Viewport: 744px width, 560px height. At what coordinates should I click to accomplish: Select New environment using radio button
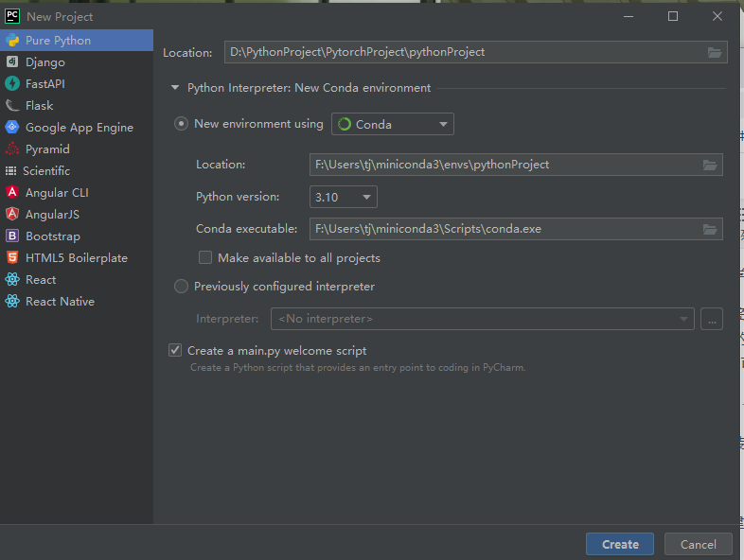pyautogui.click(x=181, y=124)
